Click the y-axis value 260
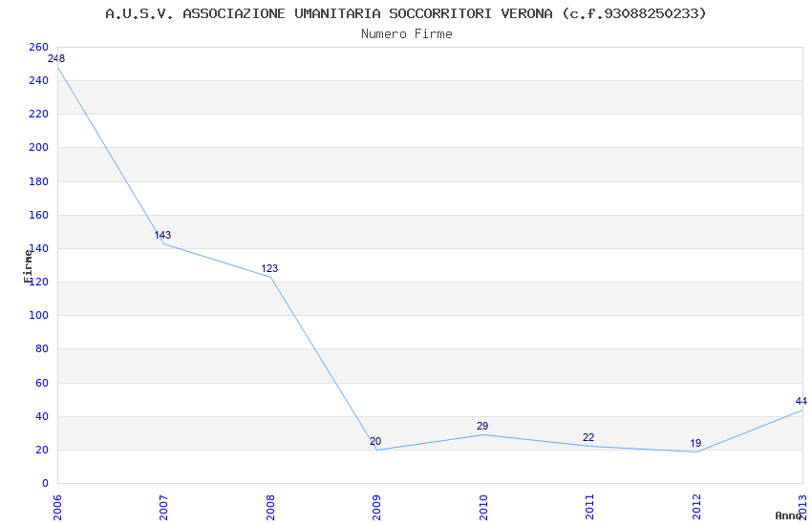 coord(39,47)
